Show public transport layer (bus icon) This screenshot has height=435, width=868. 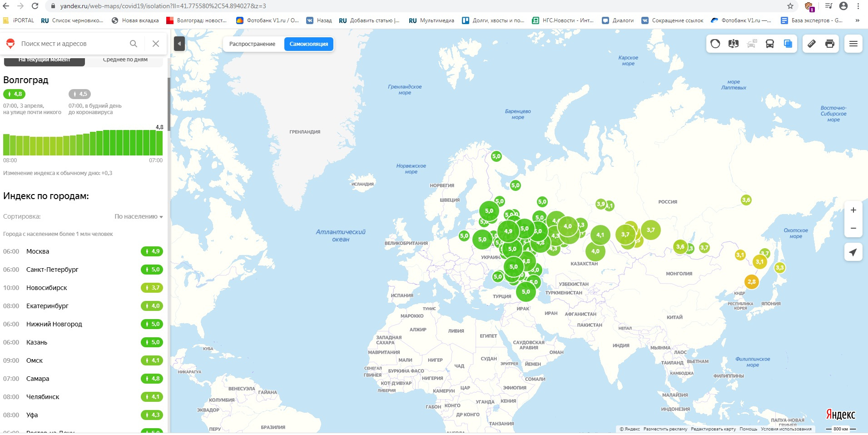[770, 44]
